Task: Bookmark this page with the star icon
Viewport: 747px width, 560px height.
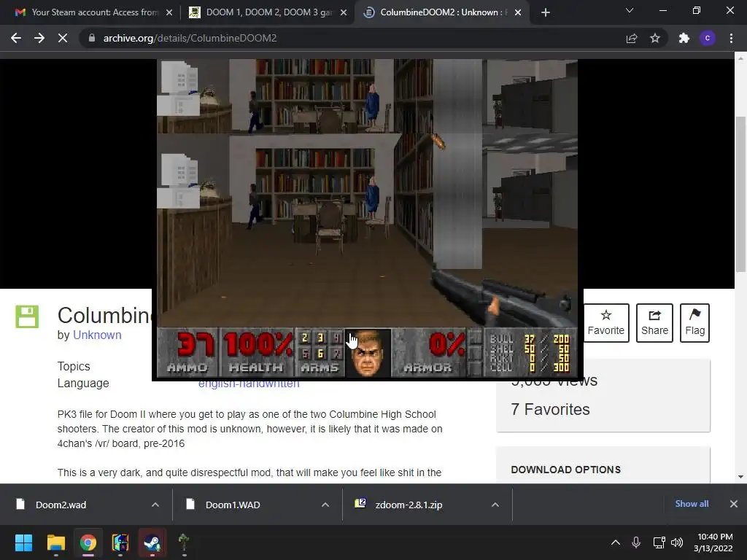Action: [655, 38]
